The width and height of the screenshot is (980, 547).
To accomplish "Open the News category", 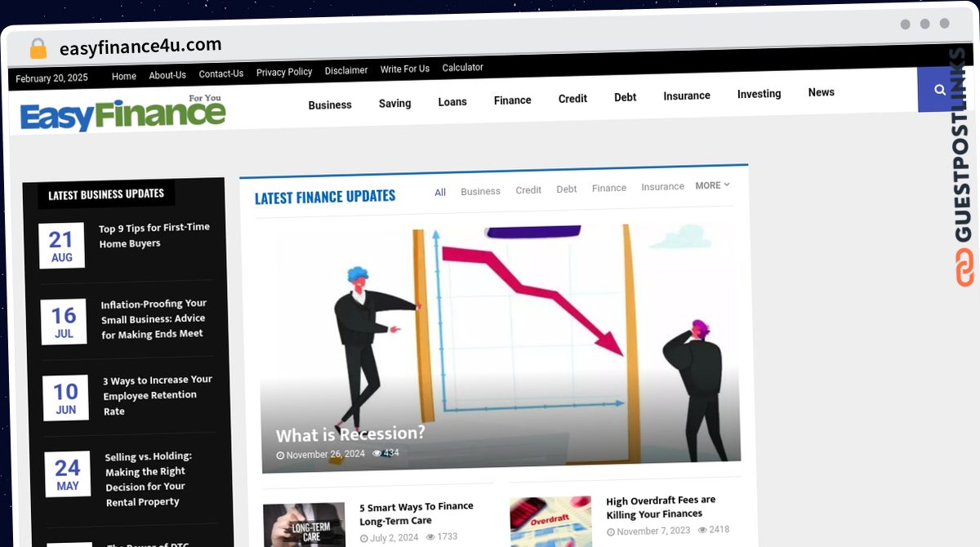I will pos(822,92).
